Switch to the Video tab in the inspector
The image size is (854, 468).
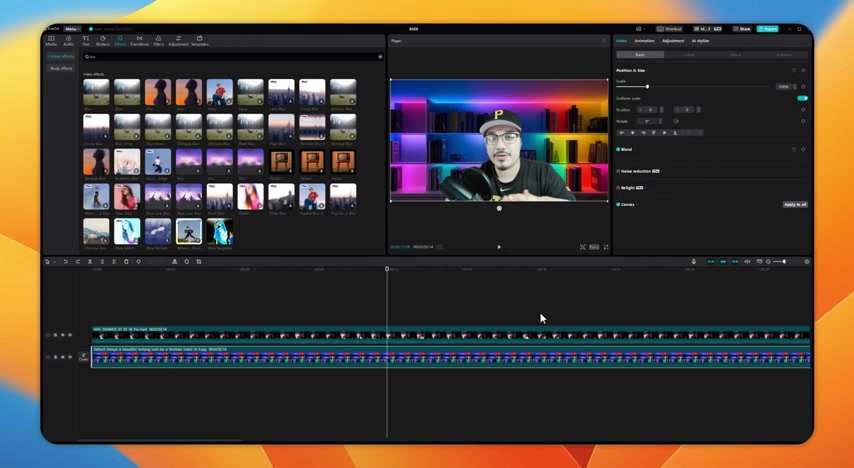click(621, 41)
